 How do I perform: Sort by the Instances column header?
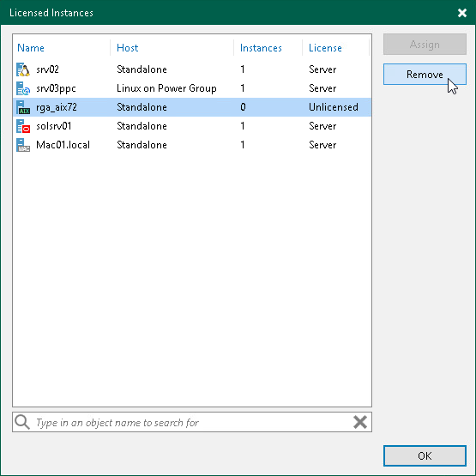pyautogui.click(x=261, y=48)
